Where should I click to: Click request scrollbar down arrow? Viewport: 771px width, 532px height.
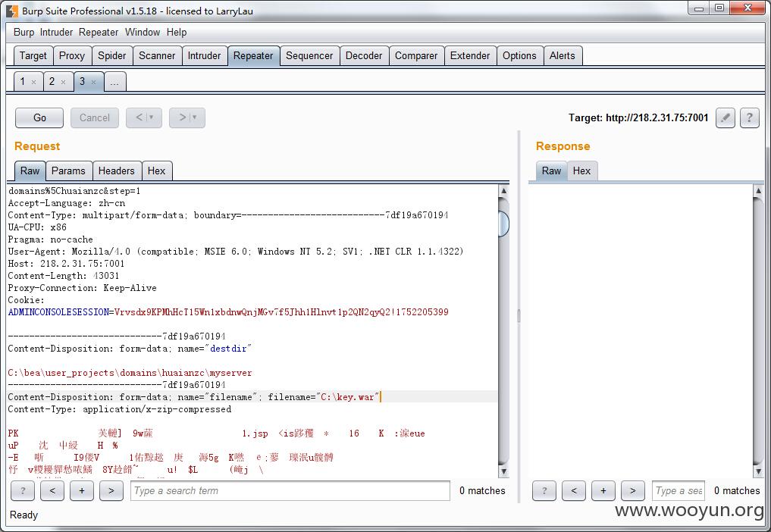503,471
